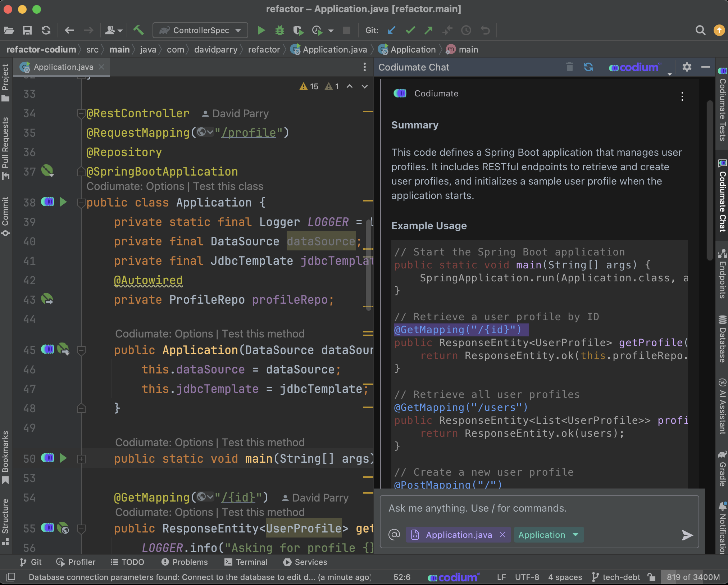
Task: Expand the profiler run options dropdown arrow
Action: pos(331,31)
